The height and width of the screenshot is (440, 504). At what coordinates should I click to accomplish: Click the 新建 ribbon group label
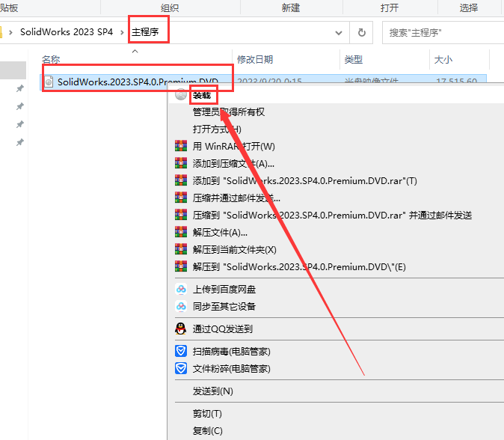291,7
